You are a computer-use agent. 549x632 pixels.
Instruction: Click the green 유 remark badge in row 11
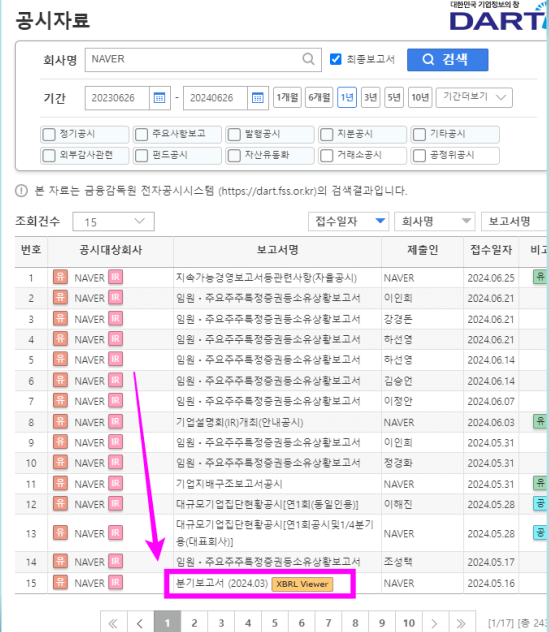[x=540, y=483]
